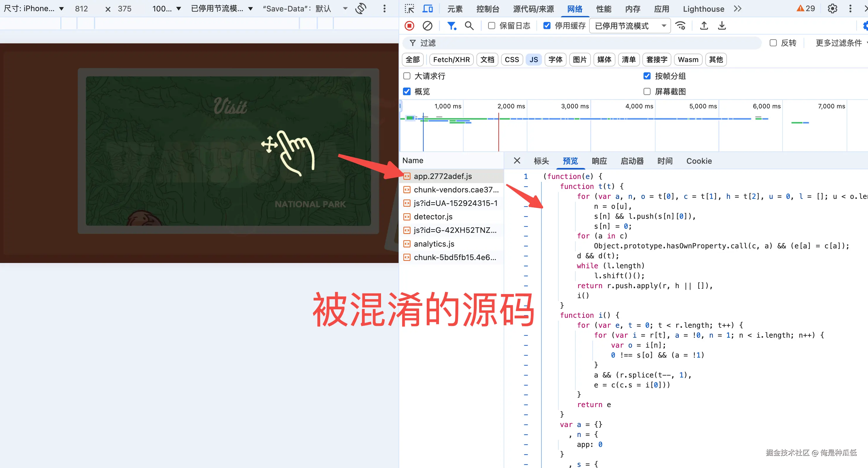
Task: Uncheck the 停用缓存 option
Action: tap(547, 25)
